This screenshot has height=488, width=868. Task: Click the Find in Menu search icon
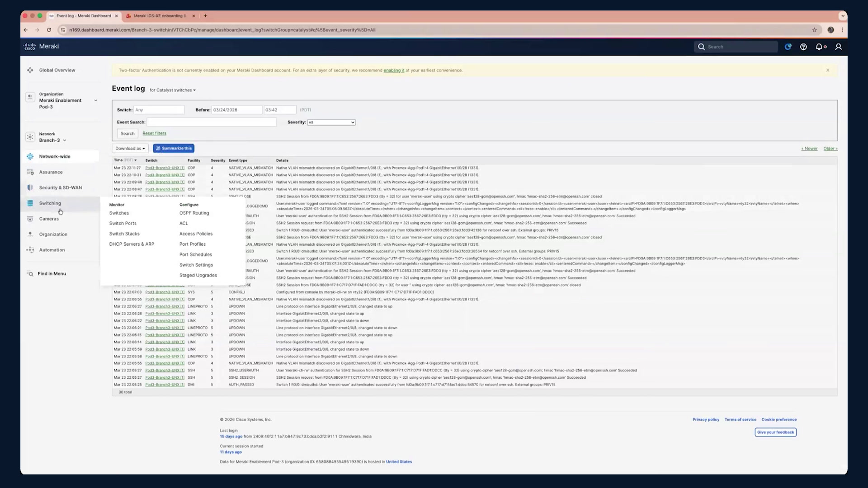point(30,274)
